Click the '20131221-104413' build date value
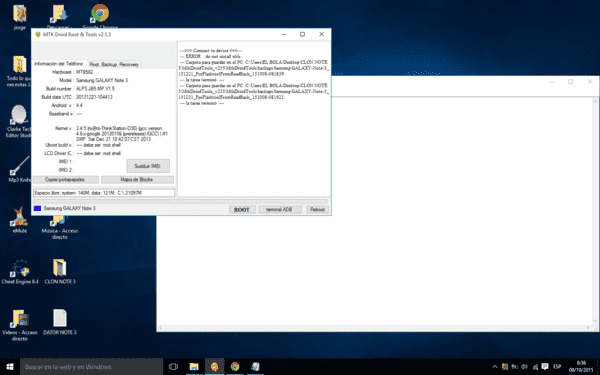 pos(94,97)
